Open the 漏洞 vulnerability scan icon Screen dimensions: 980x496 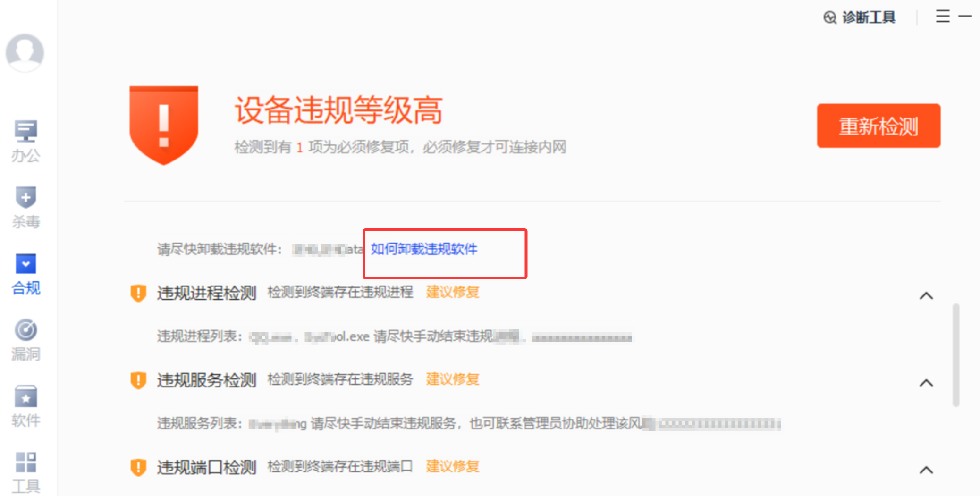(x=25, y=330)
